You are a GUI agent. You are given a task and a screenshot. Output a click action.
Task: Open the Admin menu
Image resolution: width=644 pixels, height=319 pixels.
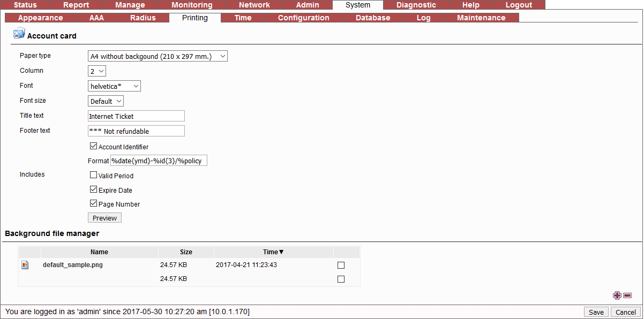click(308, 5)
